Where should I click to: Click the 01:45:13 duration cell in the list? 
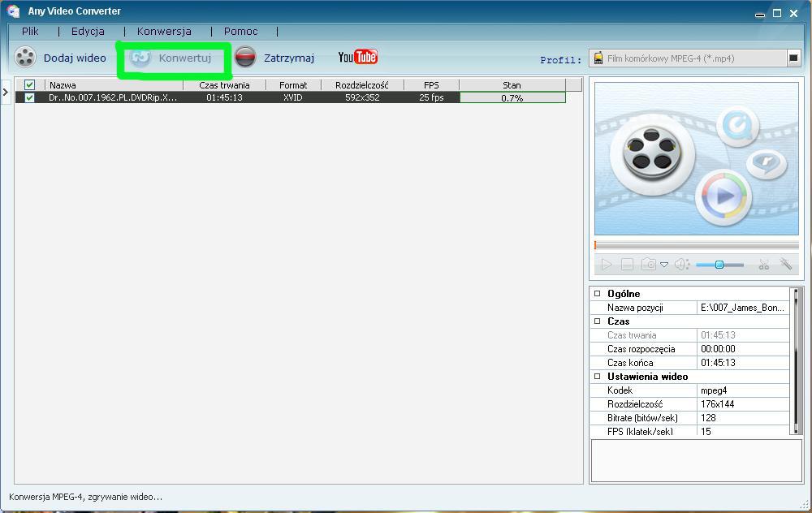point(224,97)
